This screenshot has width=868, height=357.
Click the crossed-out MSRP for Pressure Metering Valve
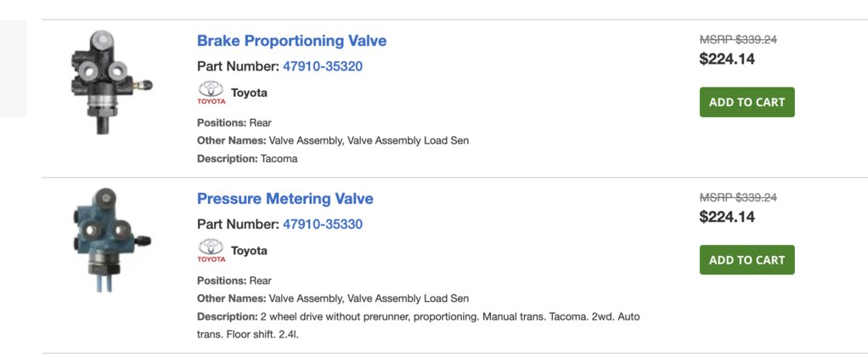(x=738, y=197)
